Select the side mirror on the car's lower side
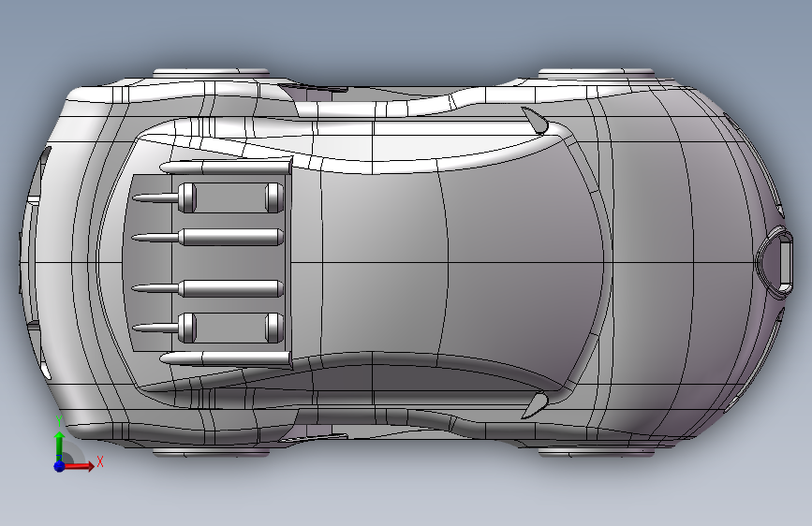Screen dimensions: 812x526 (x=535, y=405)
